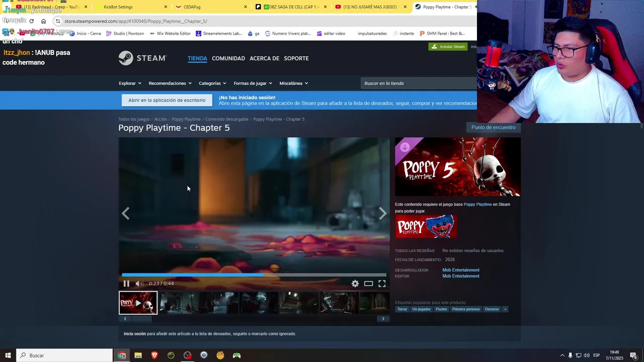The height and width of the screenshot is (362, 644).
Task: Open the Windows Start menu
Action: [8, 355]
